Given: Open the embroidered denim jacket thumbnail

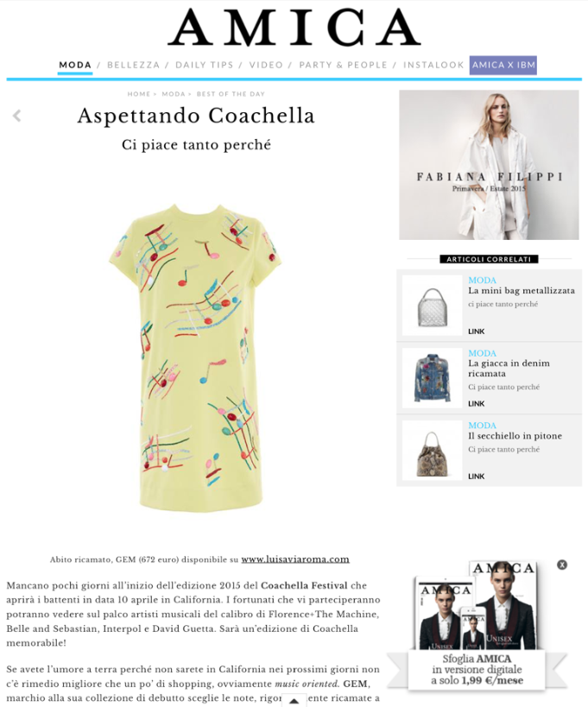Looking at the screenshot, I should point(432,378).
